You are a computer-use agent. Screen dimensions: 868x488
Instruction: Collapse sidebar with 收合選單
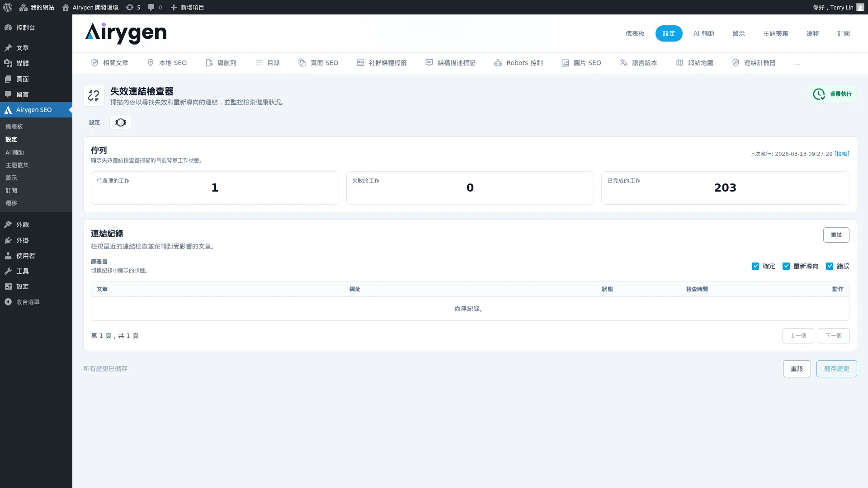click(x=36, y=302)
